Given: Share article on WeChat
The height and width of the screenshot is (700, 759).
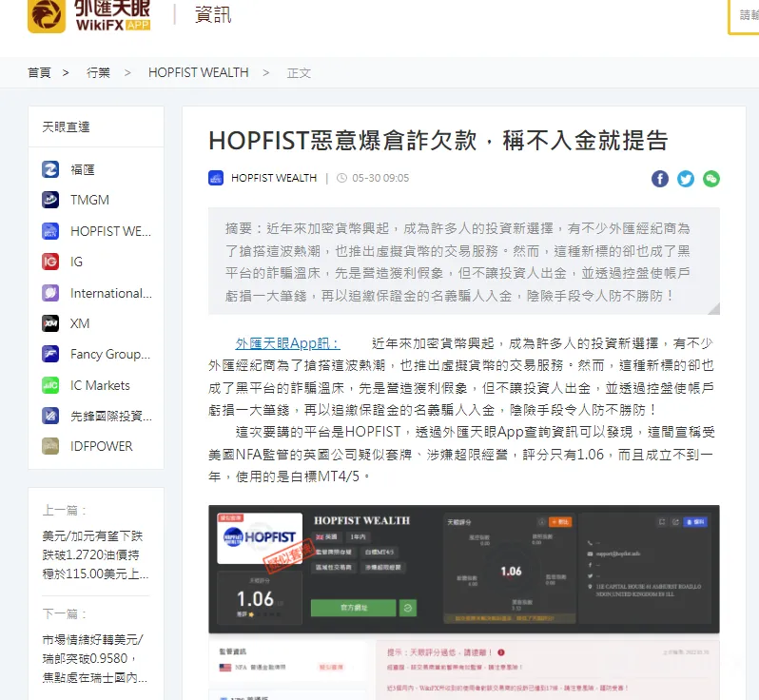Looking at the screenshot, I should tap(711, 179).
